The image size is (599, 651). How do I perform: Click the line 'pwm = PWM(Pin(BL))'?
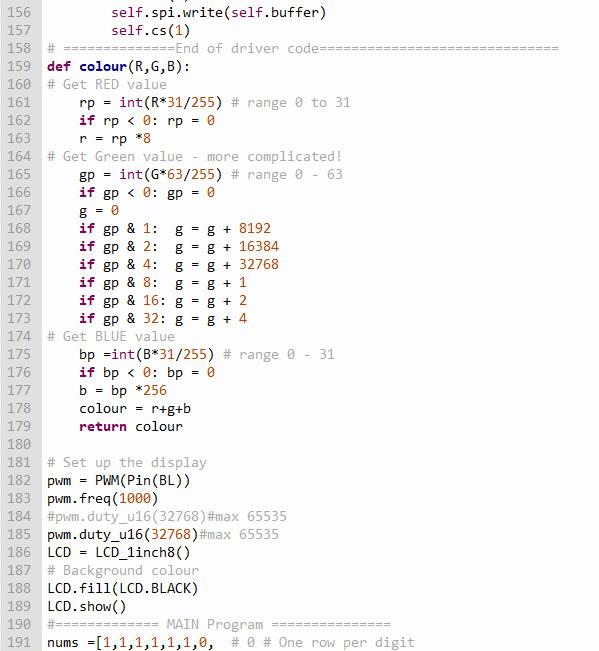click(x=118, y=481)
